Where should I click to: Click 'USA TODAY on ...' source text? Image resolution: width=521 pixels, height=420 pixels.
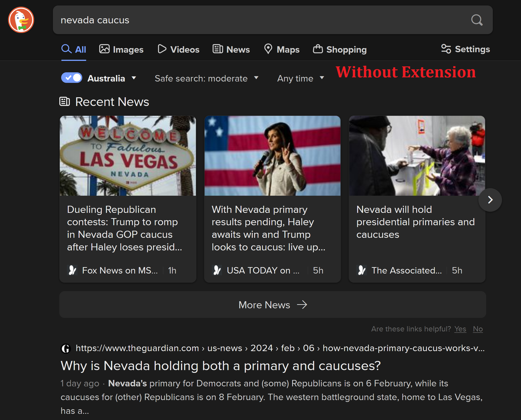tap(263, 270)
